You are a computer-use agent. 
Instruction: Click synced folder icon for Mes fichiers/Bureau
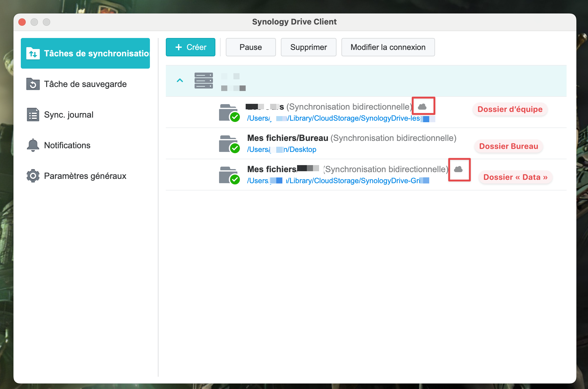pyautogui.click(x=229, y=144)
